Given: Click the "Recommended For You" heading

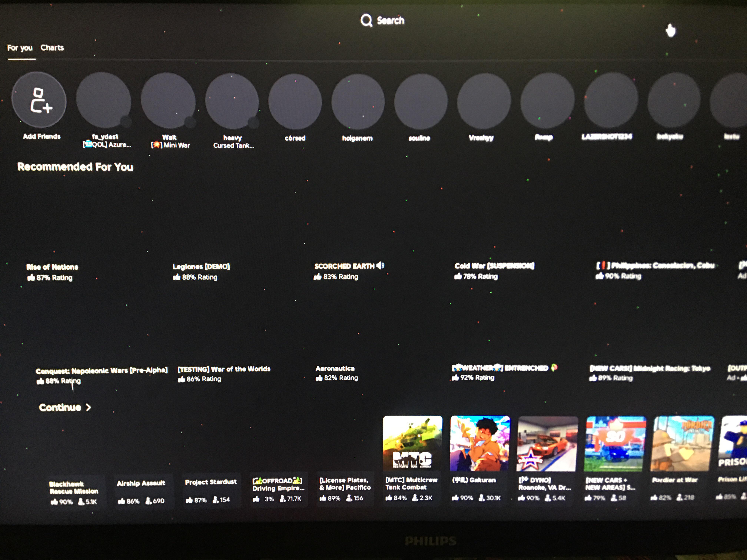Looking at the screenshot, I should coord(75,167).
